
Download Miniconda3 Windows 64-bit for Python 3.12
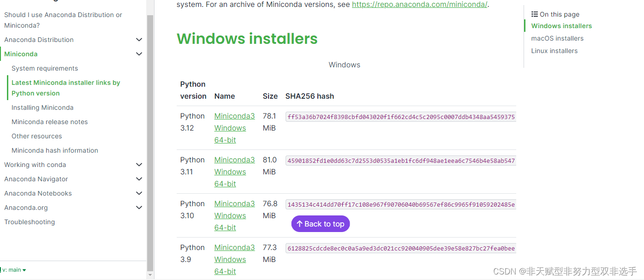[x=234, y=128]
